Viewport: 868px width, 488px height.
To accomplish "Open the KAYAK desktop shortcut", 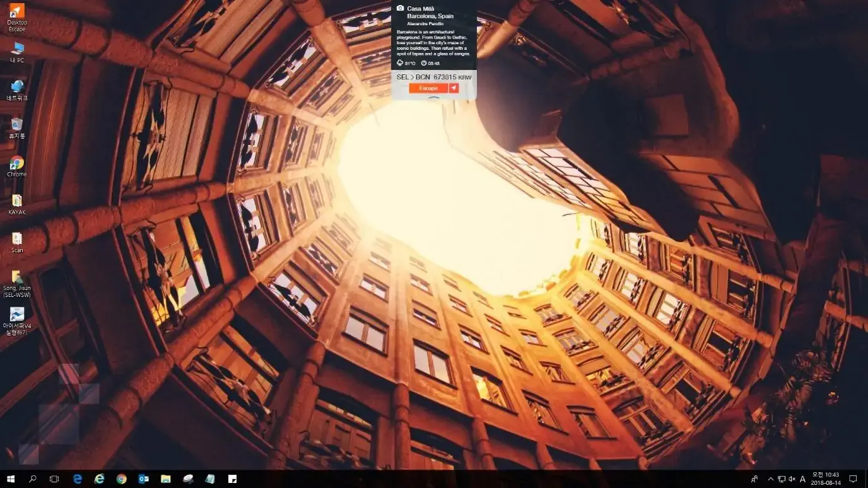I will [17, 204].
